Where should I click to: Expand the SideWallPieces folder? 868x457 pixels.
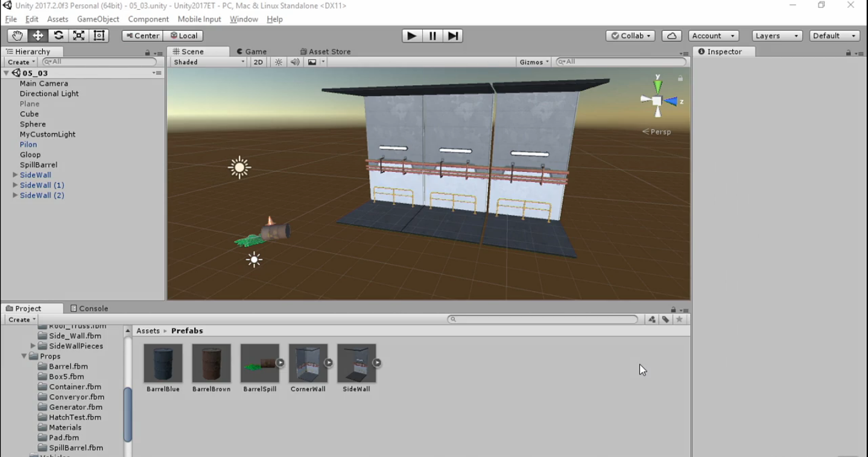coord(33,346)
